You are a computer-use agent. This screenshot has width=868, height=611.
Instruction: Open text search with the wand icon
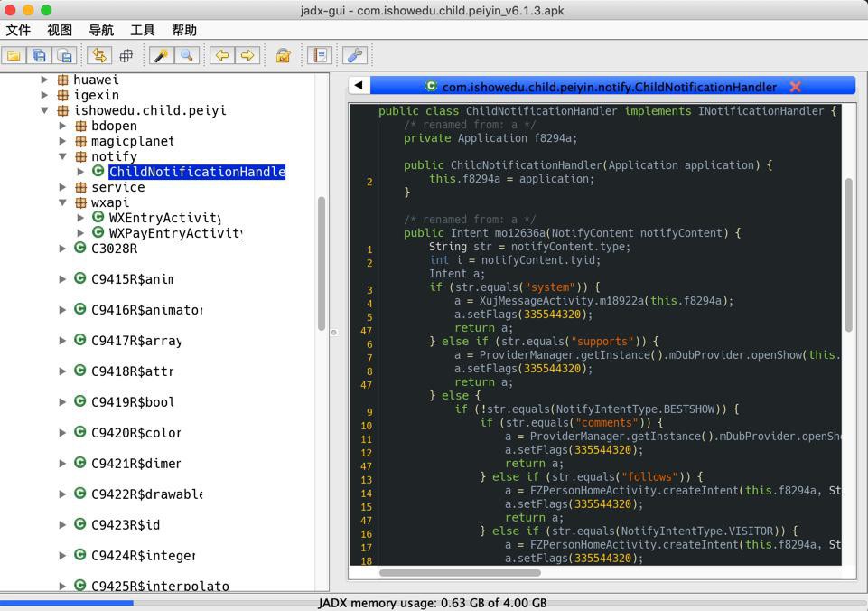click(x=161, y=55)
